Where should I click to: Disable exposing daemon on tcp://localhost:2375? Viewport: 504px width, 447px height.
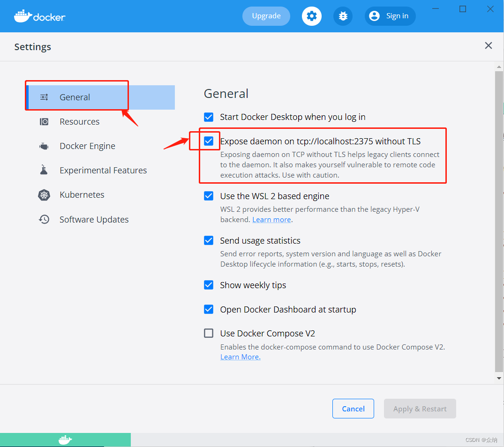pyautogui.click(x=208, y=141)
